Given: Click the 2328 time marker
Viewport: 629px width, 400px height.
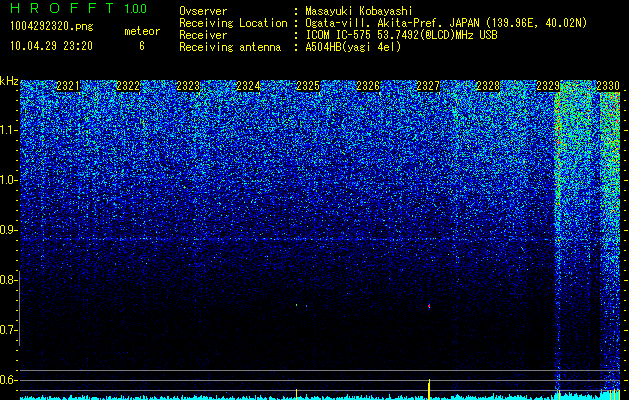Looking at the screenshot, I should tap(488, 86).
